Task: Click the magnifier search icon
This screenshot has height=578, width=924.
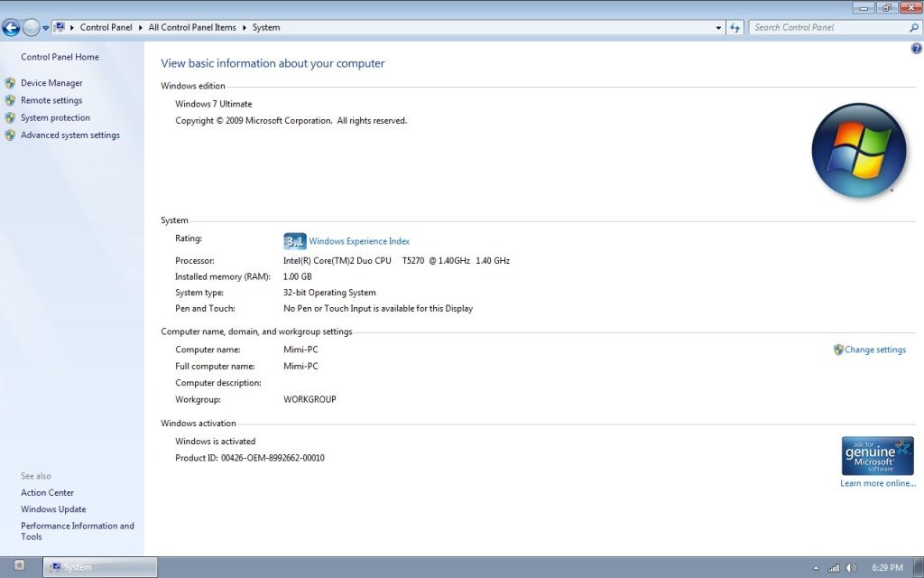Action: [x=914, y=27]
